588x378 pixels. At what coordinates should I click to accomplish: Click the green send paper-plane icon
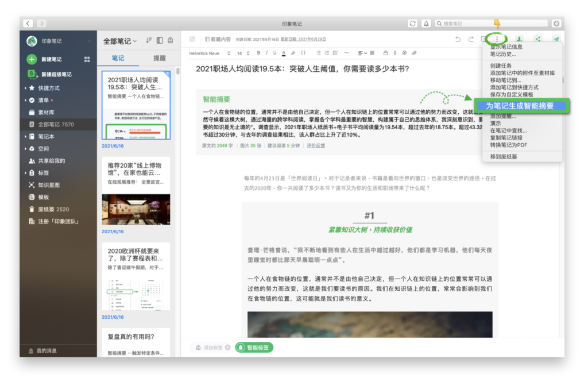click(556, 39)
